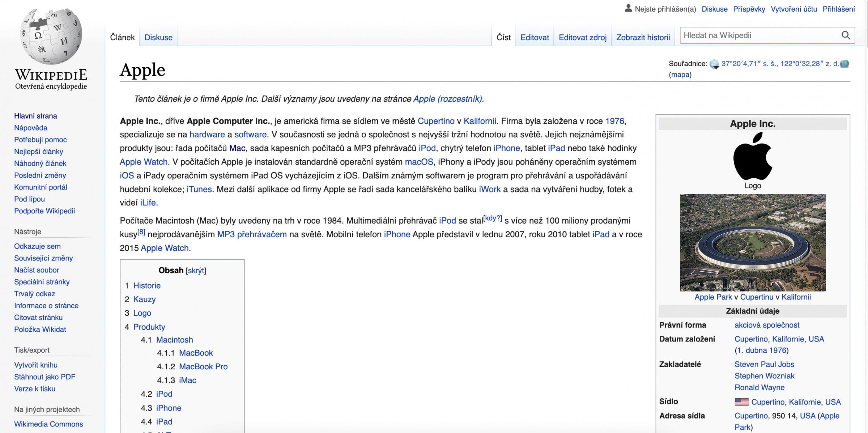Switch to the Článek tab

coord(122,37)
